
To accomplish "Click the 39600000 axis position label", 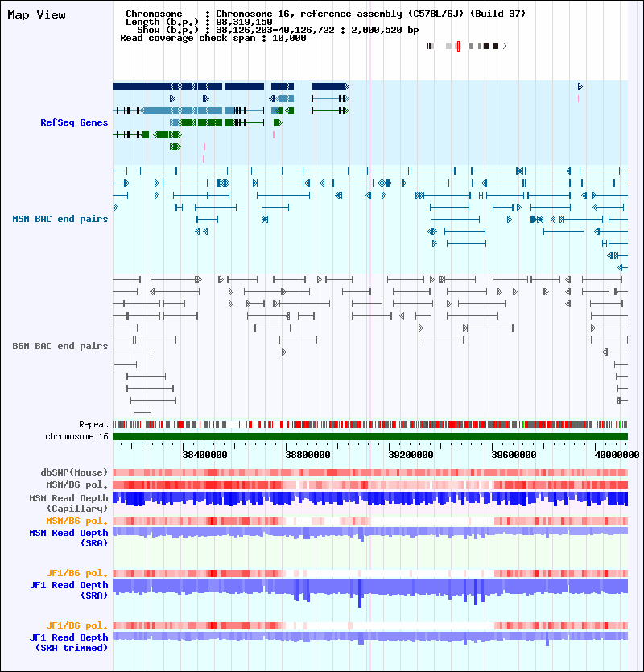I will coord(514,456).
